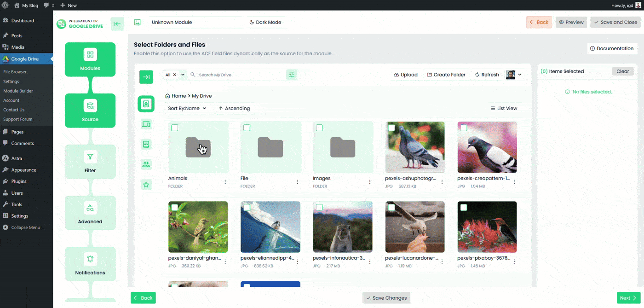Check the pexels-eliannedipp image checkbox
This screenshot has height=308, width=644.
pos(247,208)
